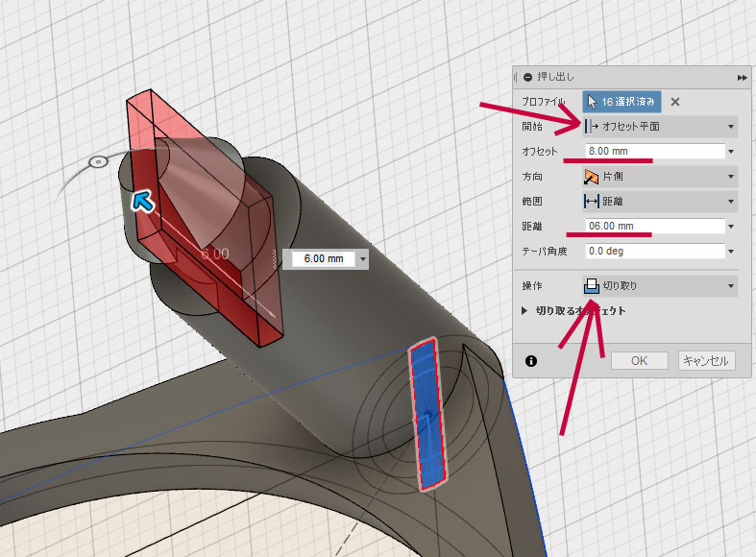Collapse the 押し出し dialog with the minus icon
Screen dimensions: 756x557
[526, 77]
